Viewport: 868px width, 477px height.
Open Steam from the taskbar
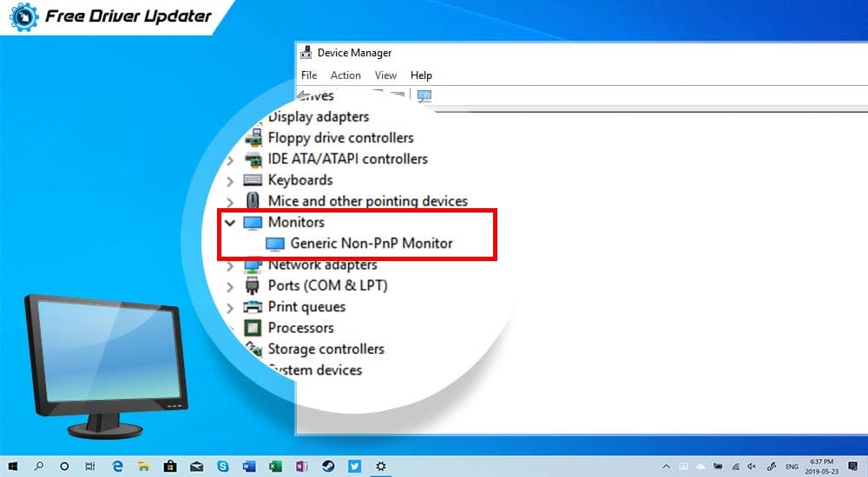point(328,466)
